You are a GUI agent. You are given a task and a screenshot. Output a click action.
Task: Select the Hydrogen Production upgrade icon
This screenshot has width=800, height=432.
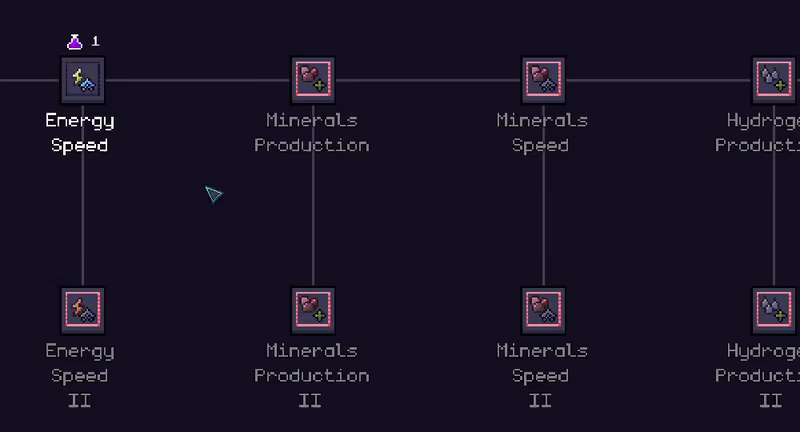click(774, 80)
